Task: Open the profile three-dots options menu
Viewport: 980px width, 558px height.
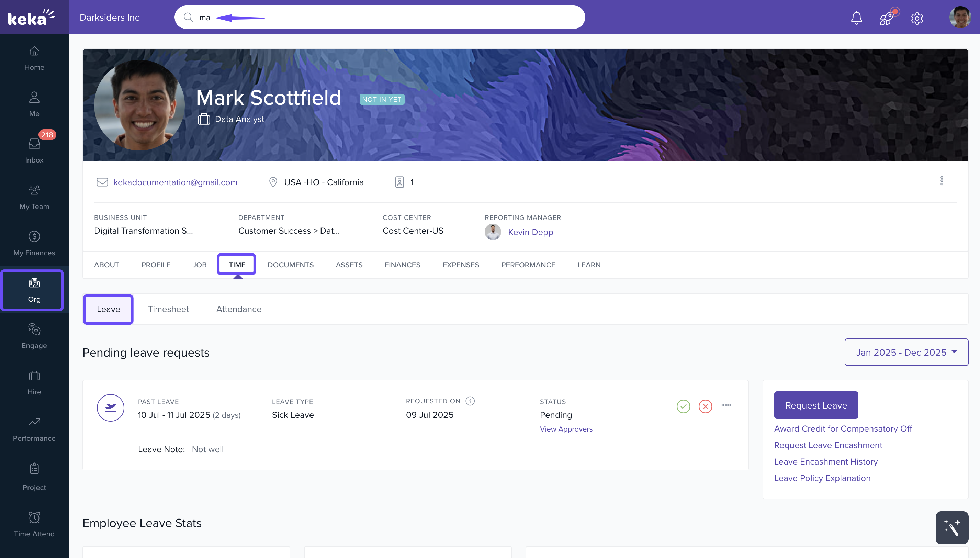Action: coord(942,181)
